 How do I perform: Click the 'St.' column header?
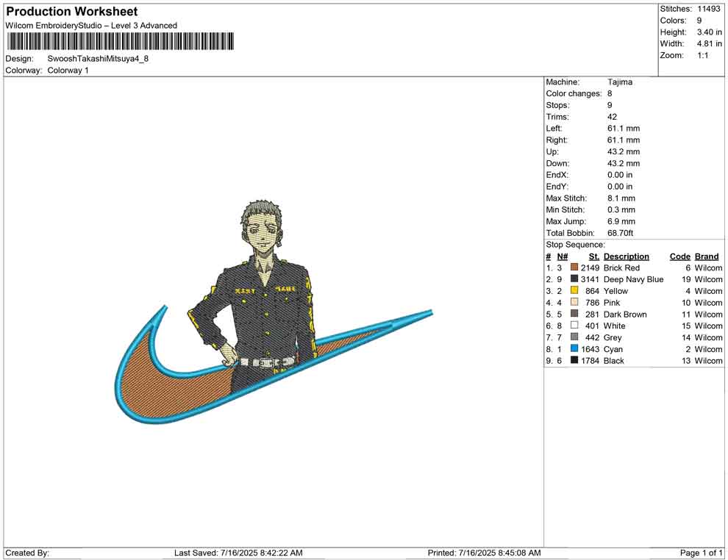[x=594, y=256]
